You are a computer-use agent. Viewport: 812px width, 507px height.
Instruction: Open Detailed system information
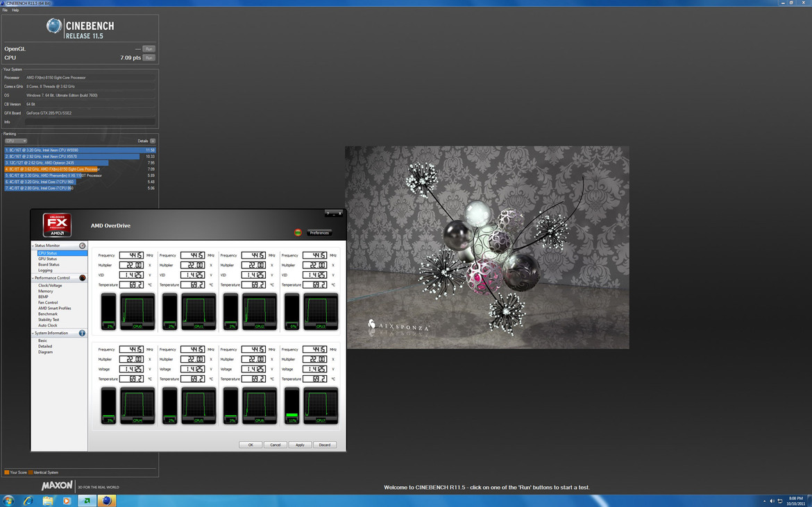pyautogui.click(x=45, y=346)
